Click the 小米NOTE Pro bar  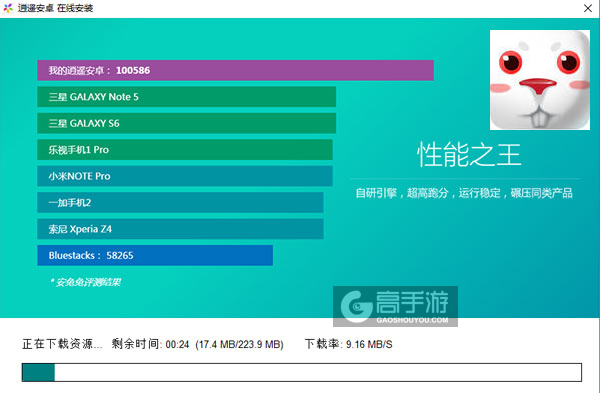185,176
